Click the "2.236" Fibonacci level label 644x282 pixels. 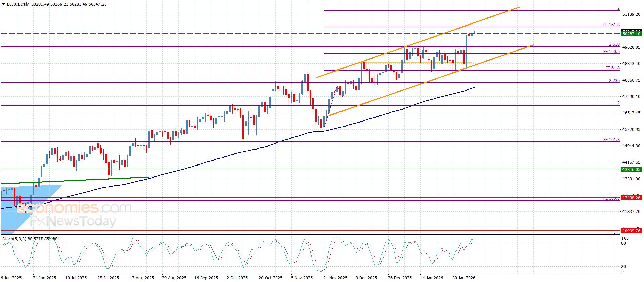pyautogui.click(x=614, y=81)
